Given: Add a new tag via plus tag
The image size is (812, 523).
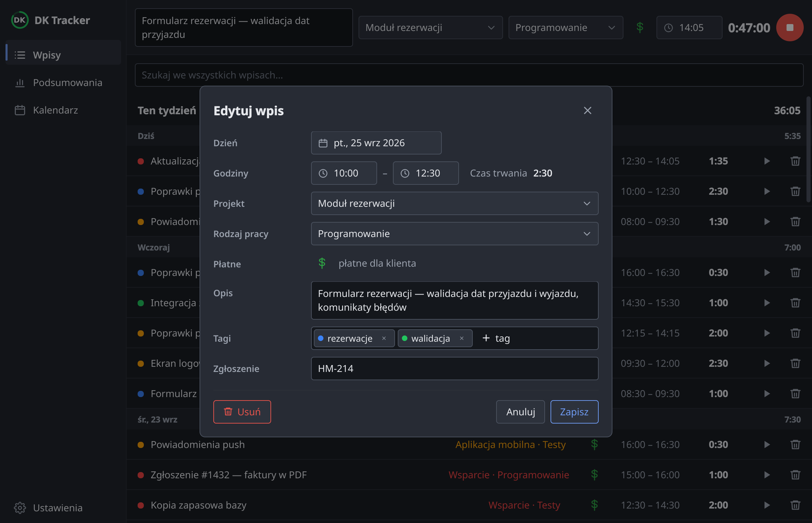Looking at the screenshot, I should [x=496, y=338].
